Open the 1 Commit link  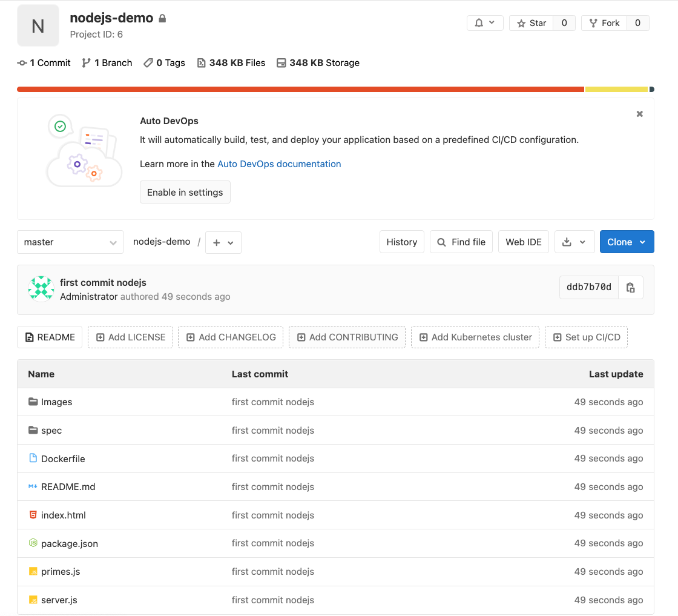point(44,63)
